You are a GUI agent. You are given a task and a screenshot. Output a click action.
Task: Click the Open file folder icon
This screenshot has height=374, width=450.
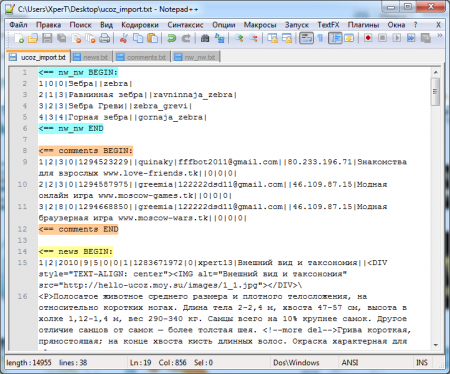33,38
